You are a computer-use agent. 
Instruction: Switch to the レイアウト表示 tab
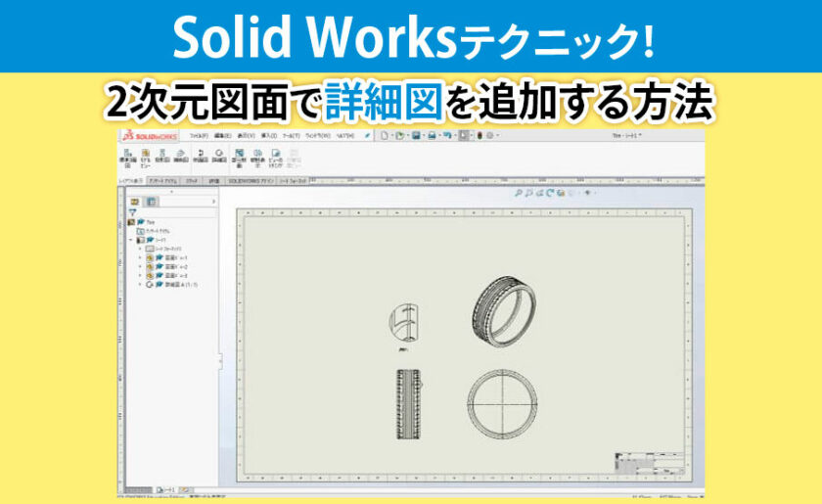click(x=131, y=180)
